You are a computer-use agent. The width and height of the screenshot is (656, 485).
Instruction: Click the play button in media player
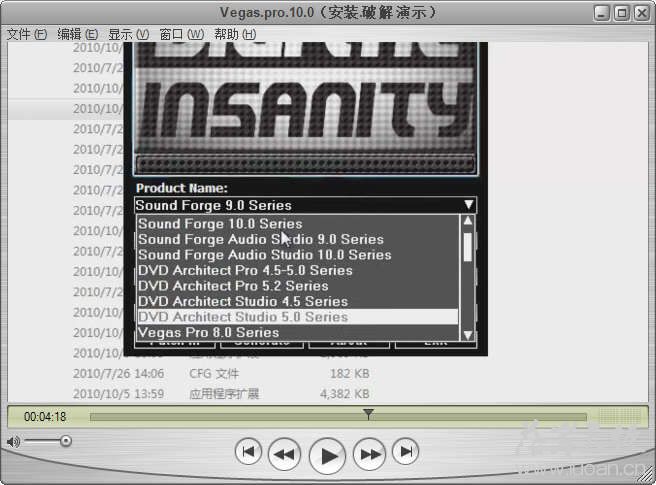(x=327, y=456)
